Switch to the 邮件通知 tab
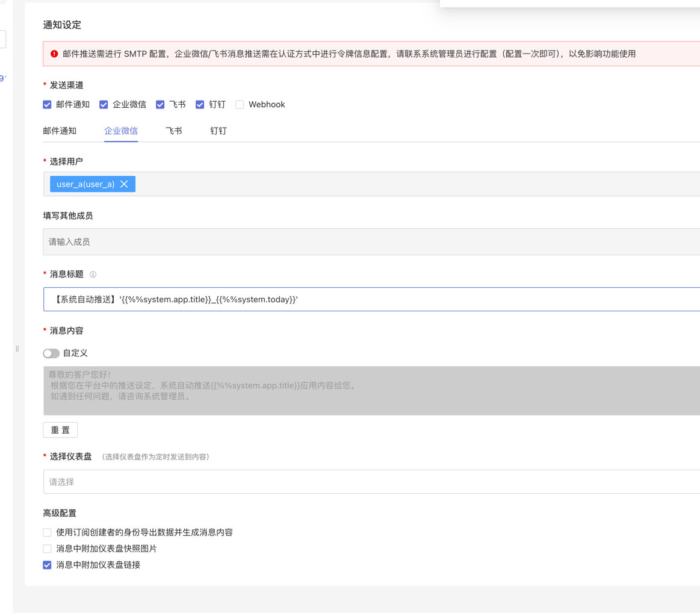Viewport: 700px width, 613px height. point(60,131)
